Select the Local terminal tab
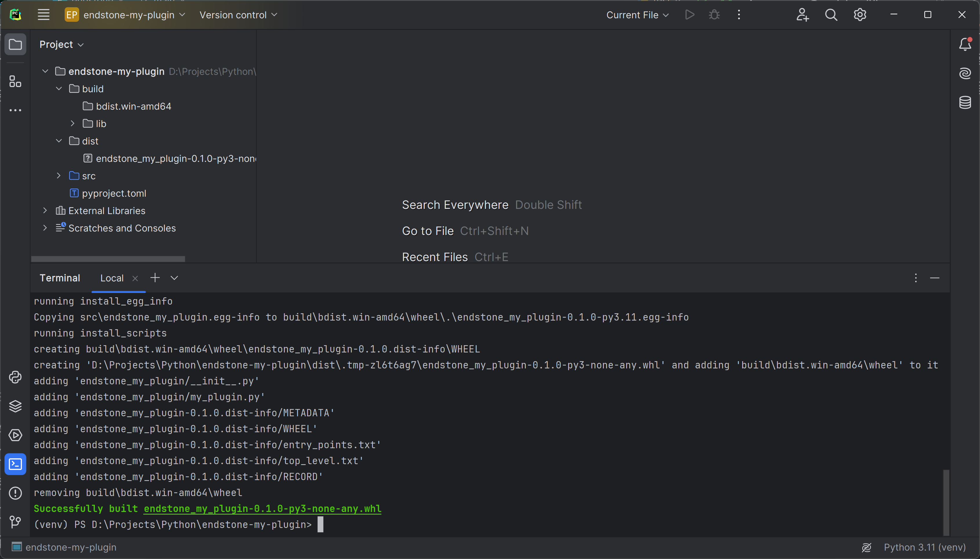This screenshot has height=559, width=980. 112,278
